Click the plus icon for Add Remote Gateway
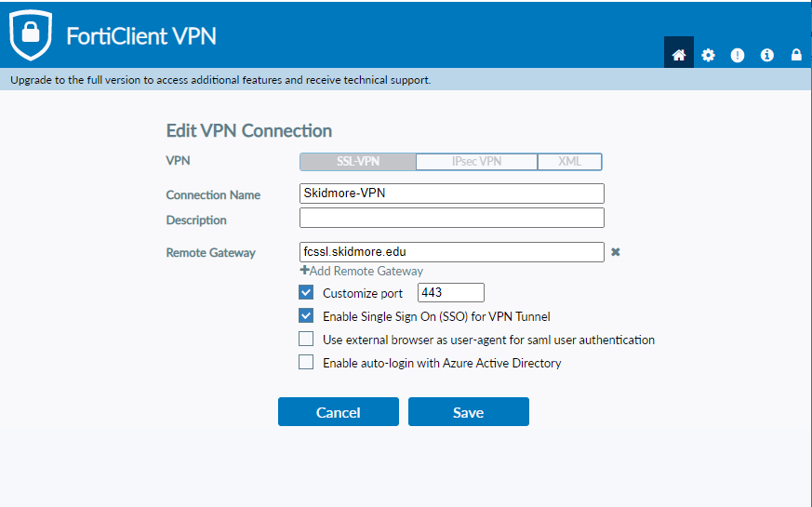Screen dimensions: 812x507 click(x=304, y=271)
